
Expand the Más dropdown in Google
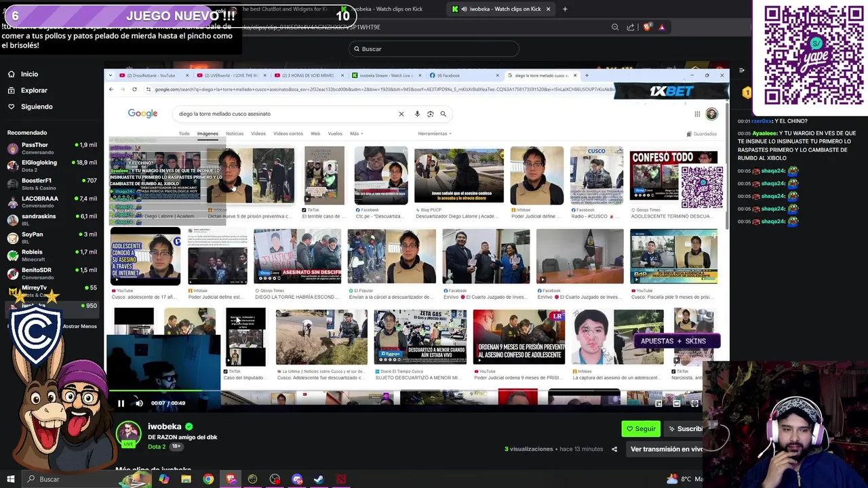[357, 134]
